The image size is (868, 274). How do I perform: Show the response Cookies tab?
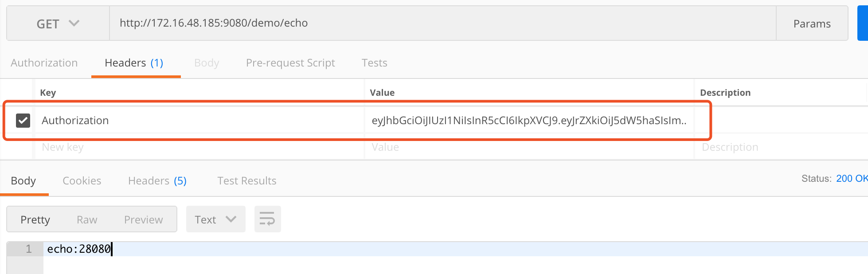coord(82,181)
